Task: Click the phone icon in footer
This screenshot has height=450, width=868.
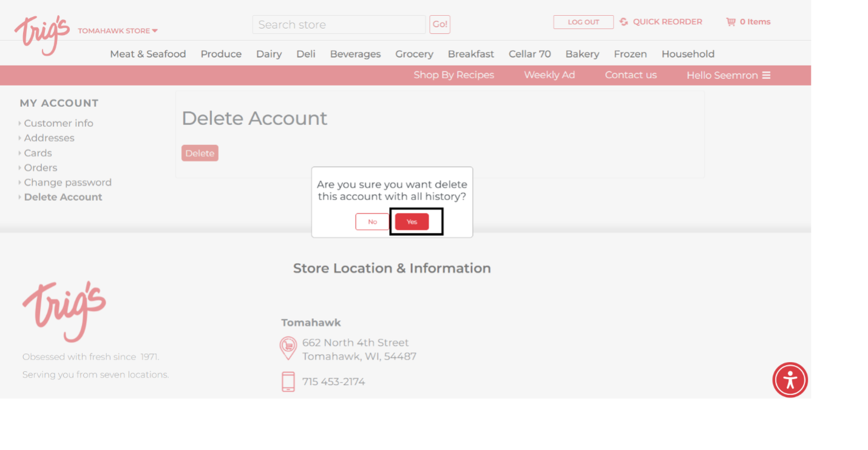Action: click(x=288, y=382)
